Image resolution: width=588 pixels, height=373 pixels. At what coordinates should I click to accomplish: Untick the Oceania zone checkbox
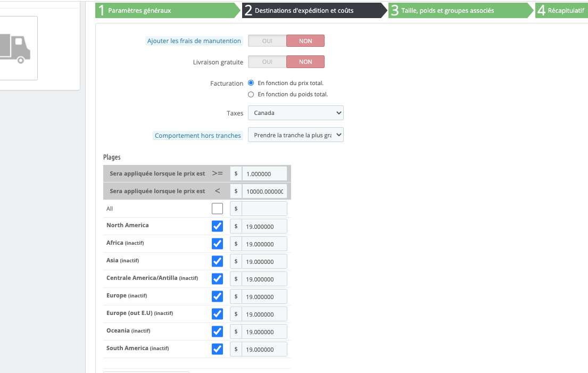pos(217,331)
